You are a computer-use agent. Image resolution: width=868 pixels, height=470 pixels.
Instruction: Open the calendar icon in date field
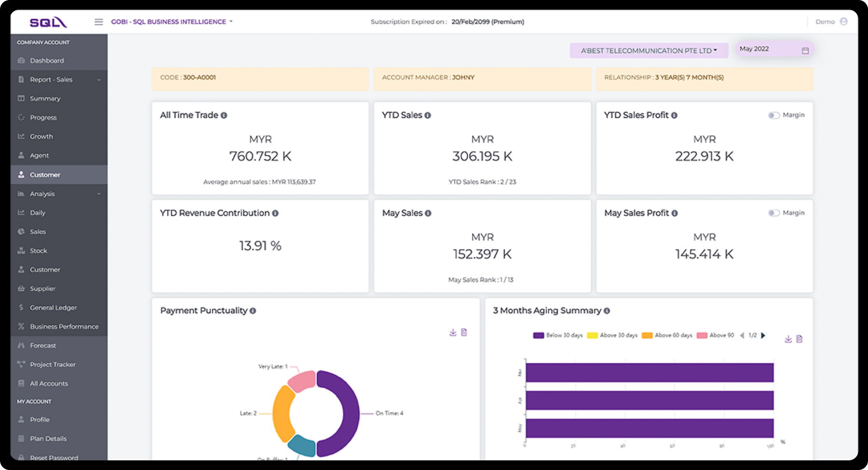coord(805,51)
